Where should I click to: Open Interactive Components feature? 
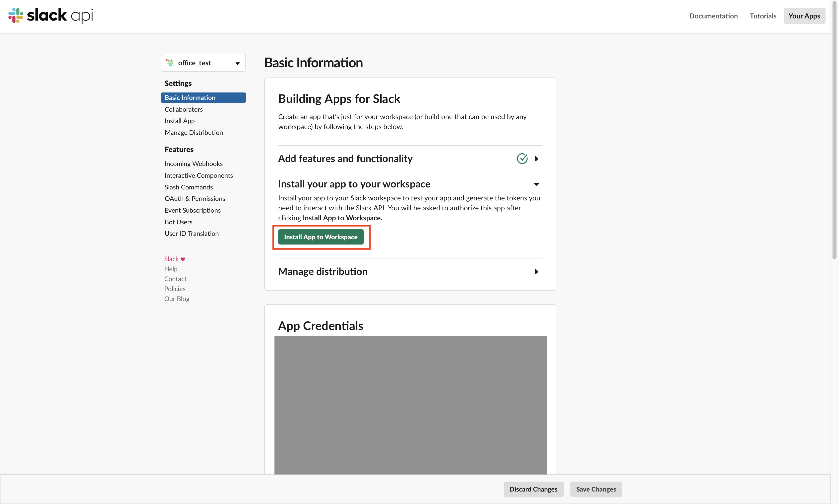pos(199,175)
